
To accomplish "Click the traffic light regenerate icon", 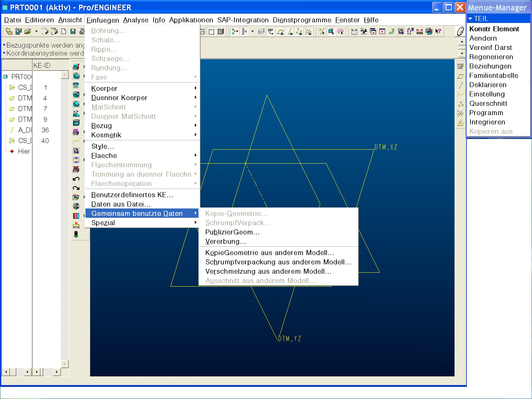I will tap(76, 235).
